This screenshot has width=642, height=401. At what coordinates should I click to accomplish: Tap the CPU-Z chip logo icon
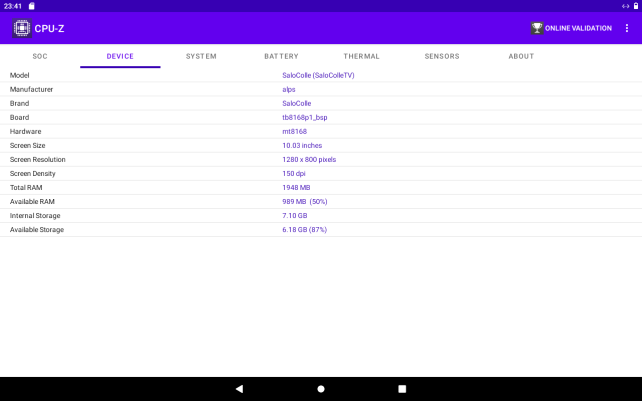22,28
